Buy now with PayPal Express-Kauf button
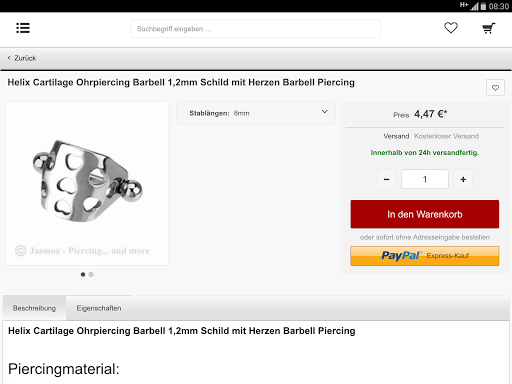The width and height of the screenshot is (512, 384). point(425,256)
